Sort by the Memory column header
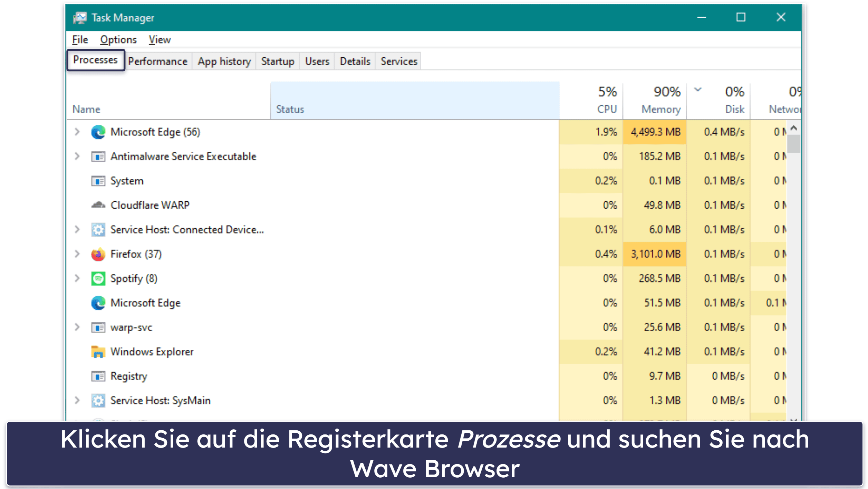 pos(655,101)
